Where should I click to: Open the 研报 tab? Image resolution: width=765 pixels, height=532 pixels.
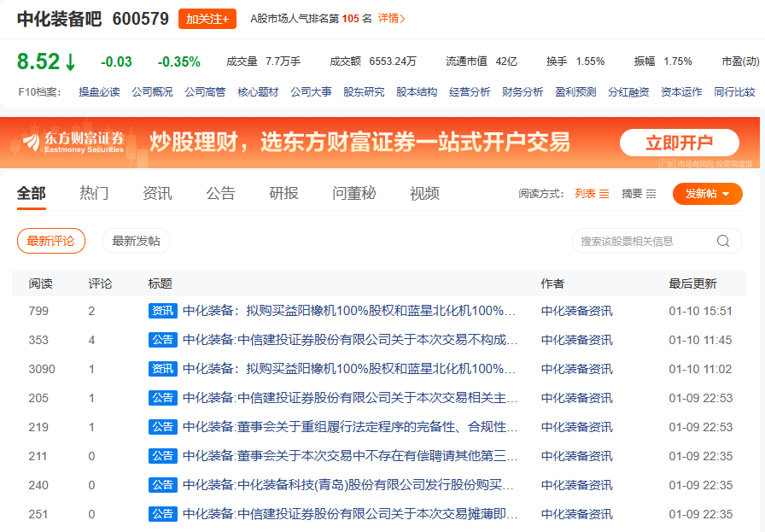tap(283, 194)
